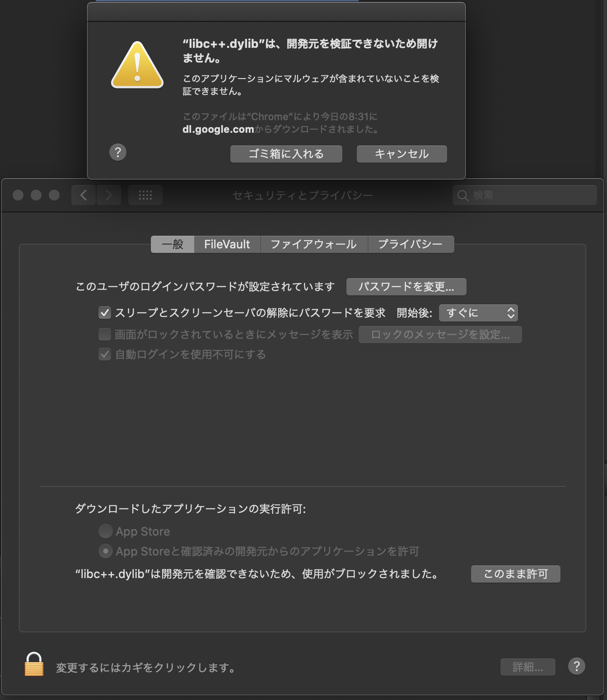Click the help question mark beside 詳細

(x=577, y=666)
